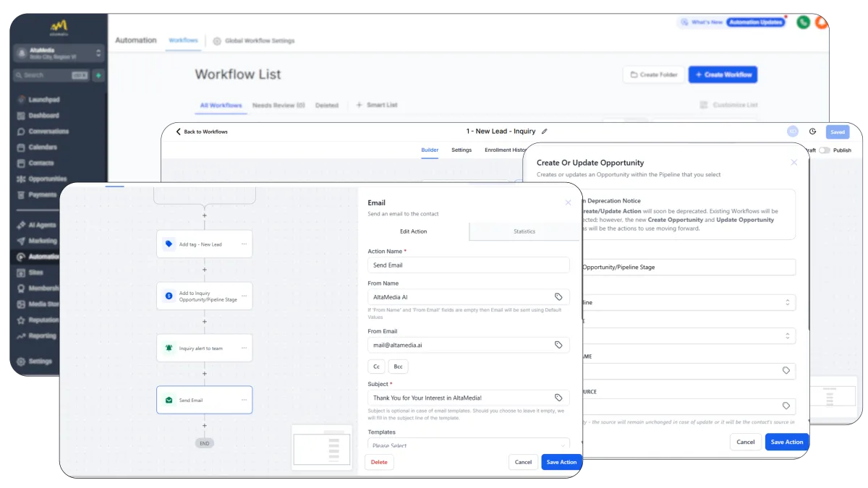Viewport: 868px width, 488px height.
Task: Click the AI Agents icon in sidebar
Action: click(22, 226)
